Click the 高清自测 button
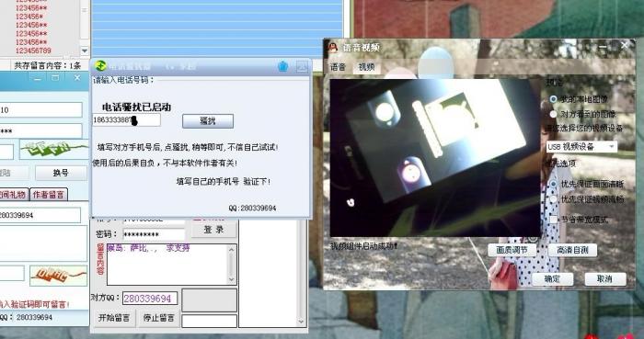The width and height of the screenshot is (644, 339). [x=572, y=250]
